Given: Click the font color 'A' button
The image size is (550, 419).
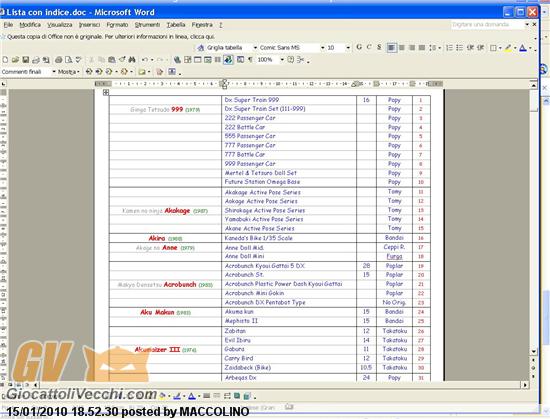Looking at the screenshot, I should point(523,48).
